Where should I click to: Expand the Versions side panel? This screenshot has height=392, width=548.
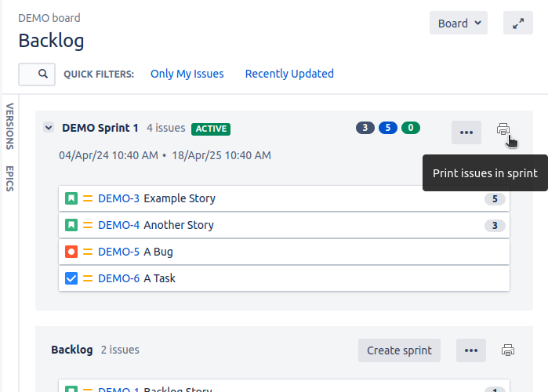point(10,125)
